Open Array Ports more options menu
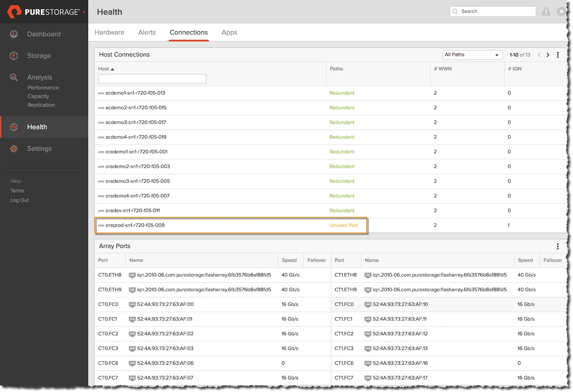Screen dimensions: 573x392 [x=558, y=246]
